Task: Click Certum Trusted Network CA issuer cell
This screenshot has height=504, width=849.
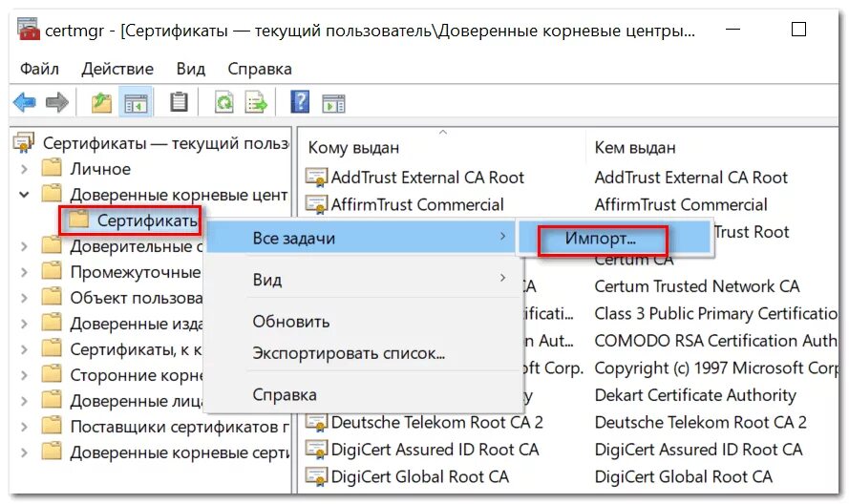Action: click(x=697, y=285)
